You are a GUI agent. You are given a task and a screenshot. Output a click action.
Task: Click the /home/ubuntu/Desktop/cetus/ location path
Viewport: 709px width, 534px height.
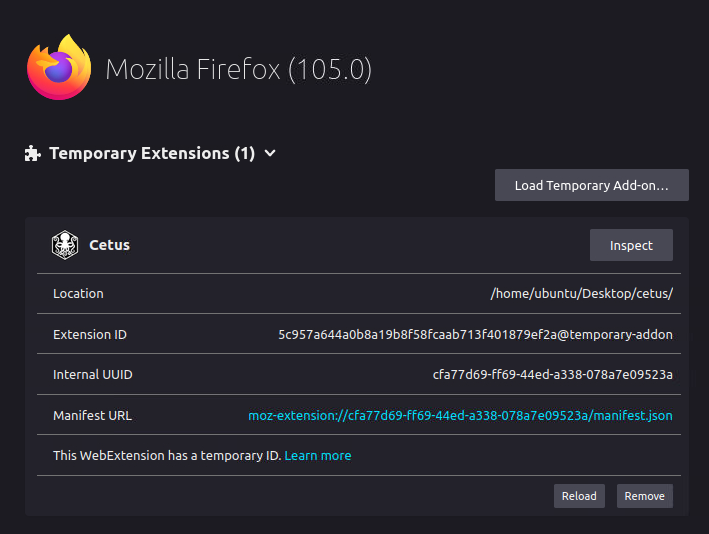pos(581,294)
